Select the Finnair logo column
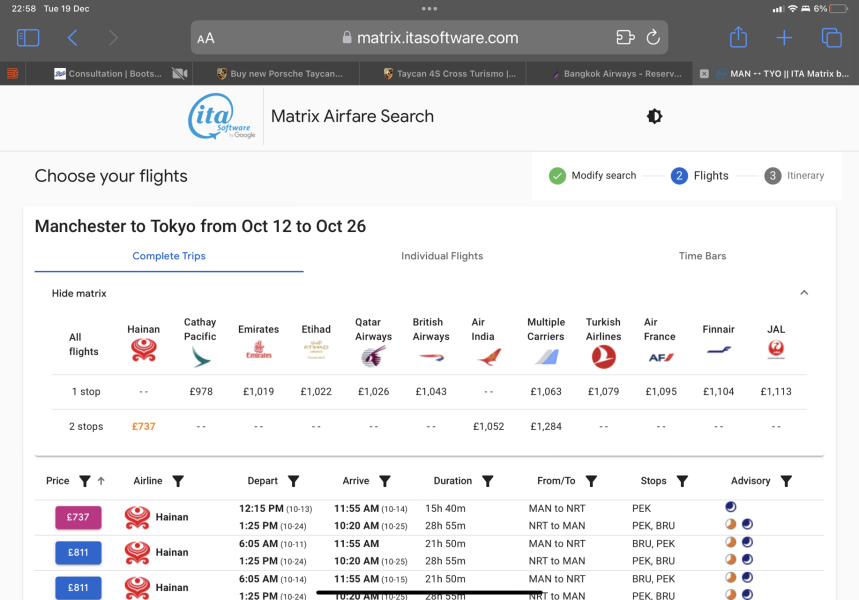This screenshot has height=600, width=859. 719,350
